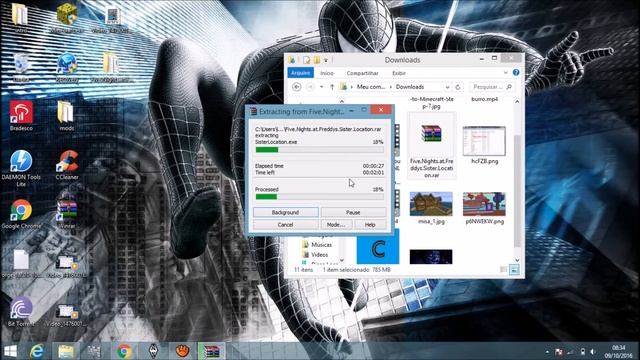
Task: Click the file list scroll-down arrow
Action: (x=517, y=260)
